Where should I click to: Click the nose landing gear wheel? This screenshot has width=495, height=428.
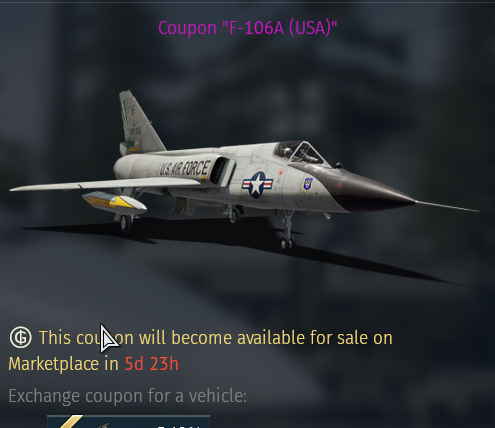click(287, 243)
